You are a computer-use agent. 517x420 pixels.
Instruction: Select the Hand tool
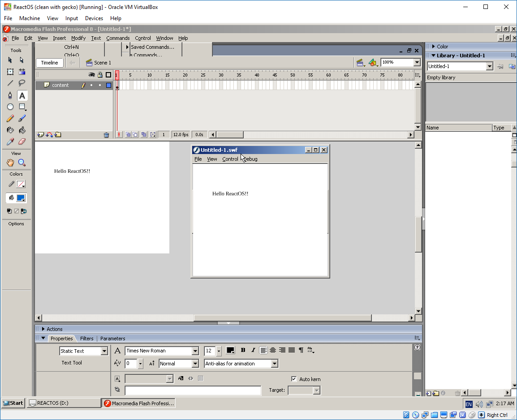click(x=10, y=163)
